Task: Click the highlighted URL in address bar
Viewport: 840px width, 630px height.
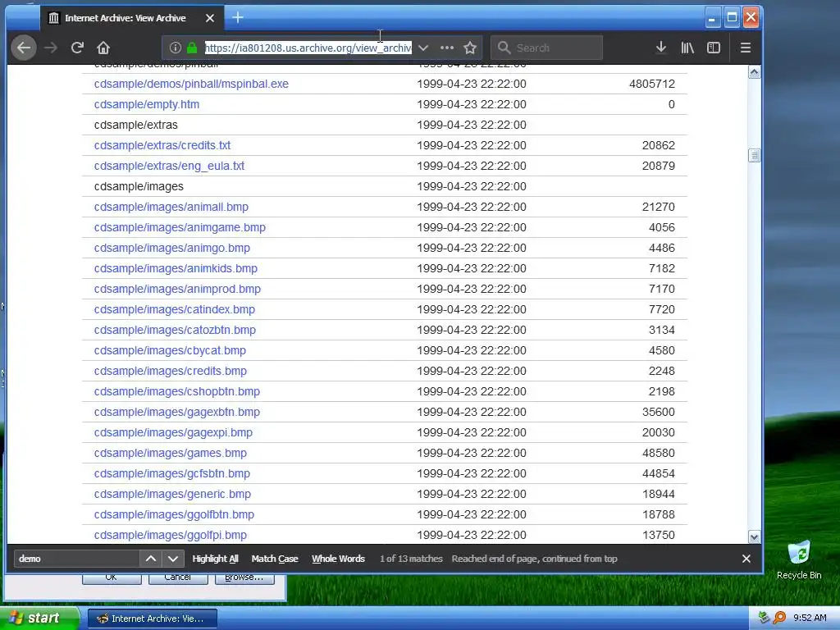Action: coord(308,48)
